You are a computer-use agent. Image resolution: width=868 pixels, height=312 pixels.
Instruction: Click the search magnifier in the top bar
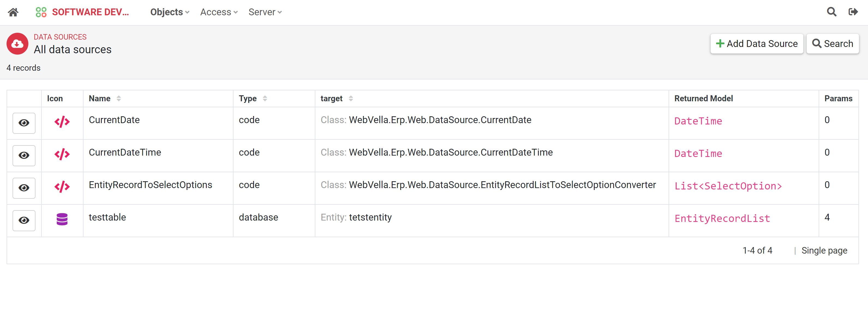click(831, 12)
